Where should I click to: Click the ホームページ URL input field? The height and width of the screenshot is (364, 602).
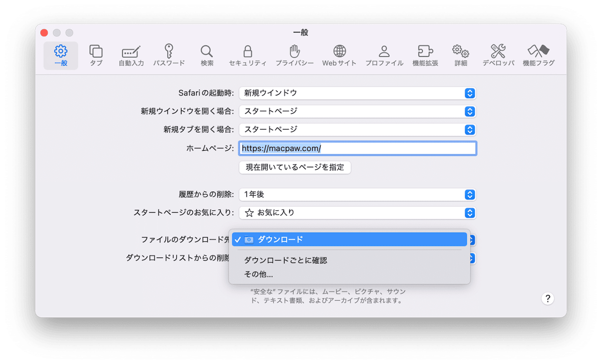pyautogui.click(x=357, y=148)
